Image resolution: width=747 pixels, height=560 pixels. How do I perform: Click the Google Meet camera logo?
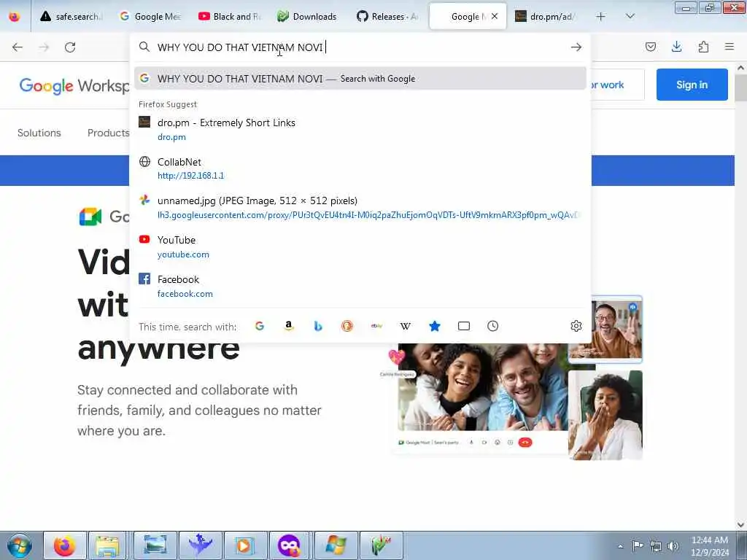click(x=90, y=217)
